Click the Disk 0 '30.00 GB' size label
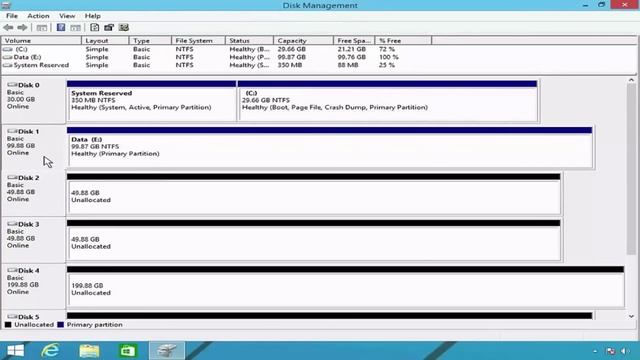Viewport: 640px width, 360px height. click(x=21, y=100)
